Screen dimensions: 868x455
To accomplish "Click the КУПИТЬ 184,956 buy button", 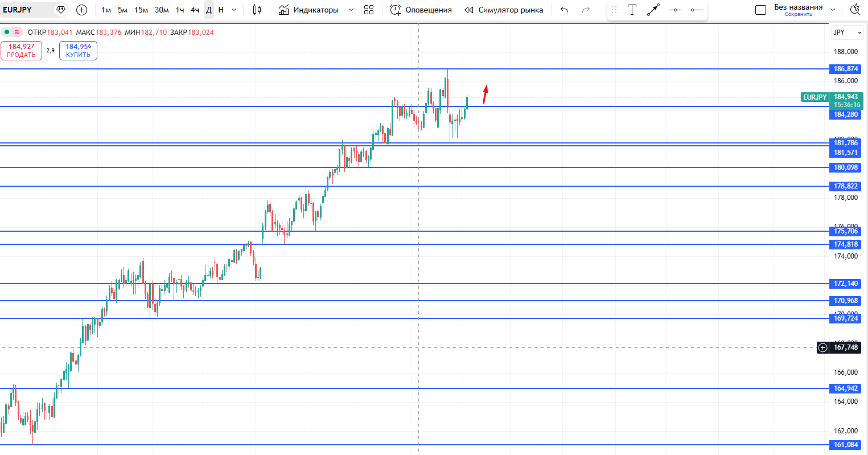I will point(78,51).
